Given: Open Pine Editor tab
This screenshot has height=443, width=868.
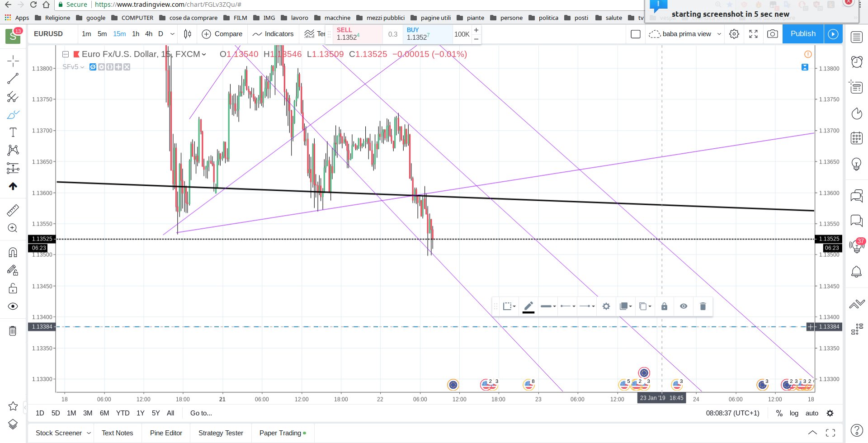Looking at the screenshot, I should click(x=166, y=433).
